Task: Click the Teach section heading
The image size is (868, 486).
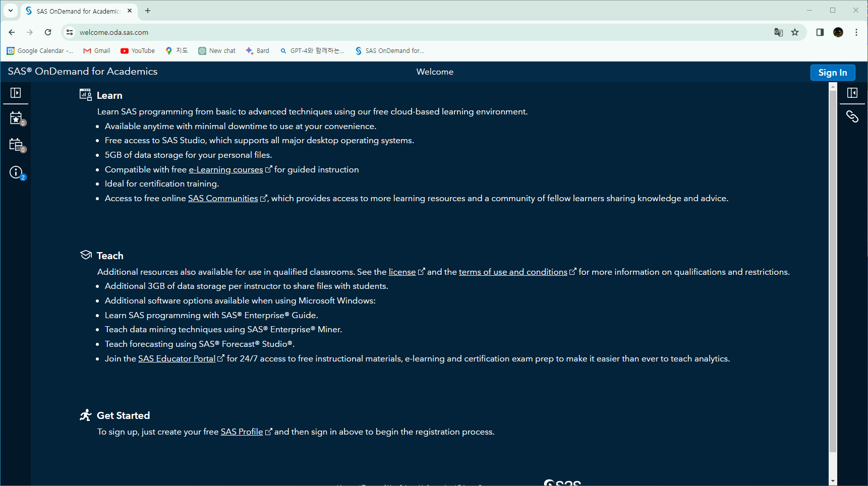Action: point(110,256)
